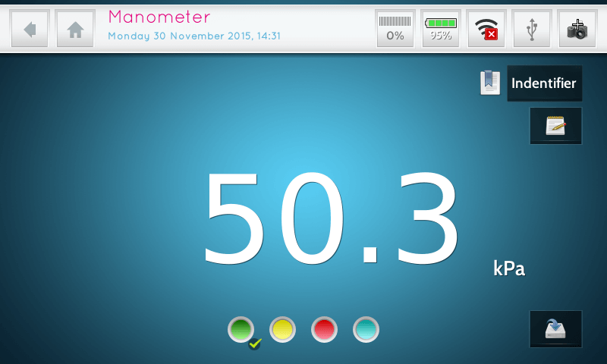This screenshot has height=364, width=607.
Task: Choose the red circle indicator
Action: [324, 330]
